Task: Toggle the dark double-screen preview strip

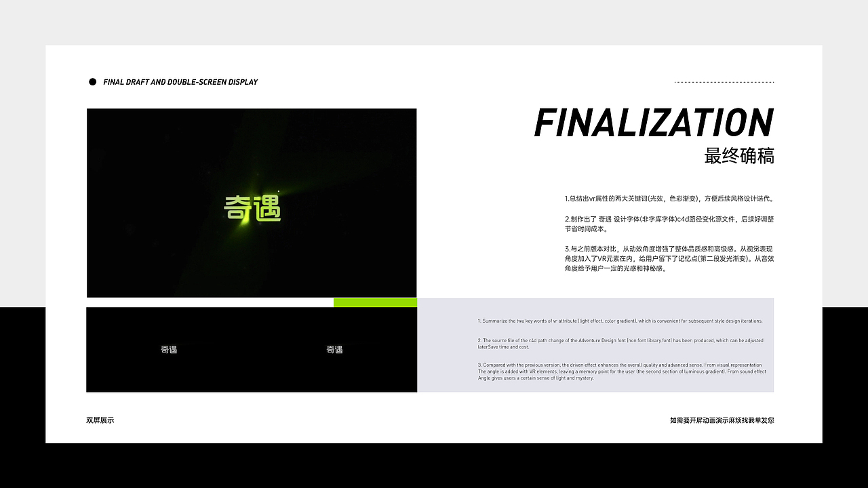Action: [x=252, y=350]
